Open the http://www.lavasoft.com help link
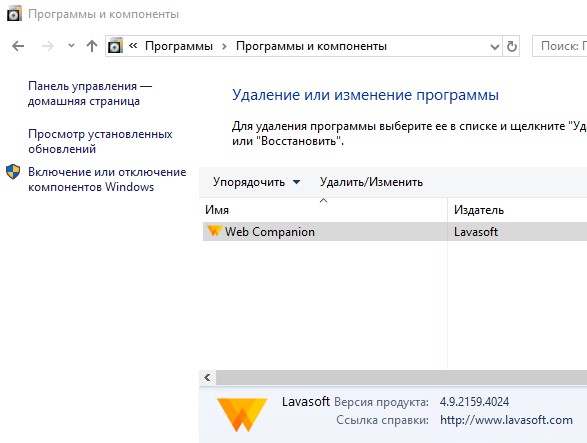This screenshot has width=587, height=443. pyautogui.click(x=507, y=420)
